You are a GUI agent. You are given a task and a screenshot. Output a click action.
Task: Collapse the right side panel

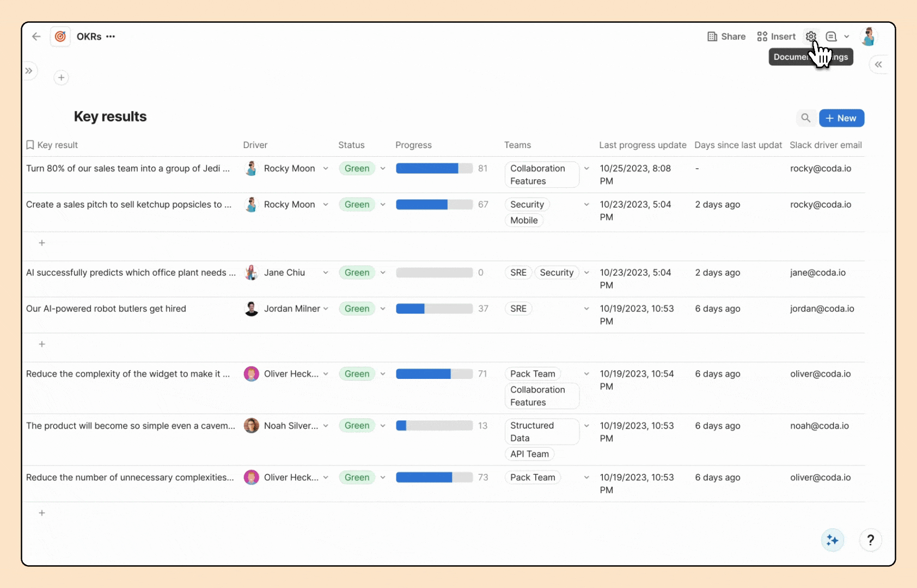pos(878,64)
